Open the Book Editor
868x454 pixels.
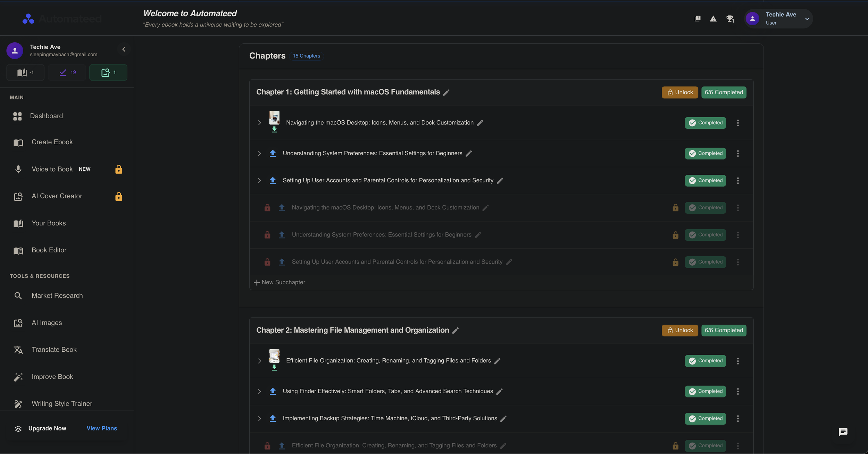[x=49, y=250]
